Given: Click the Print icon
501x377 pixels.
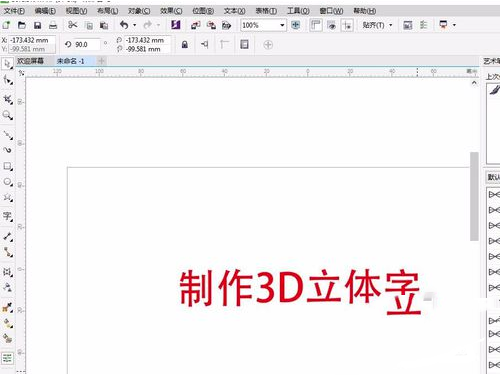Looking at the screenshot, I should click(53, 25).
